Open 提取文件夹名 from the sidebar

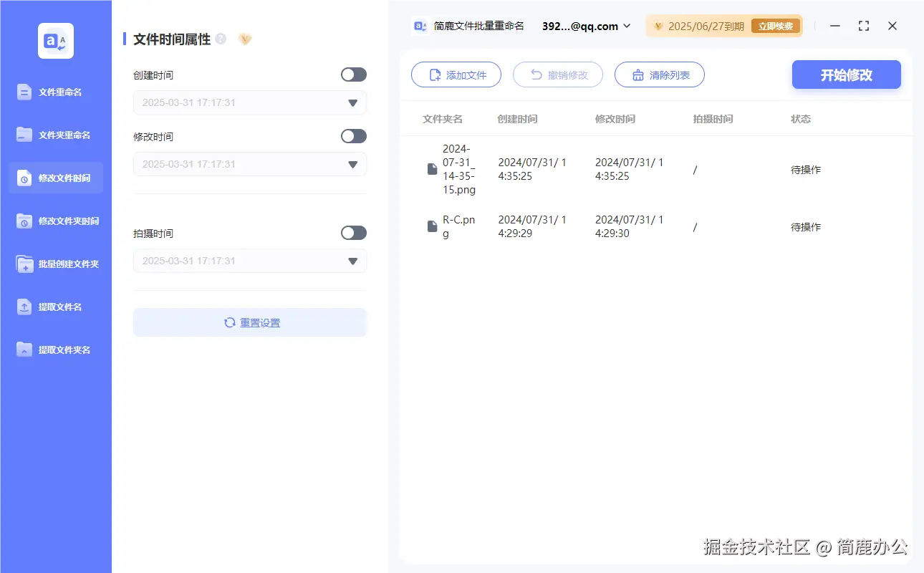(56, 350)
